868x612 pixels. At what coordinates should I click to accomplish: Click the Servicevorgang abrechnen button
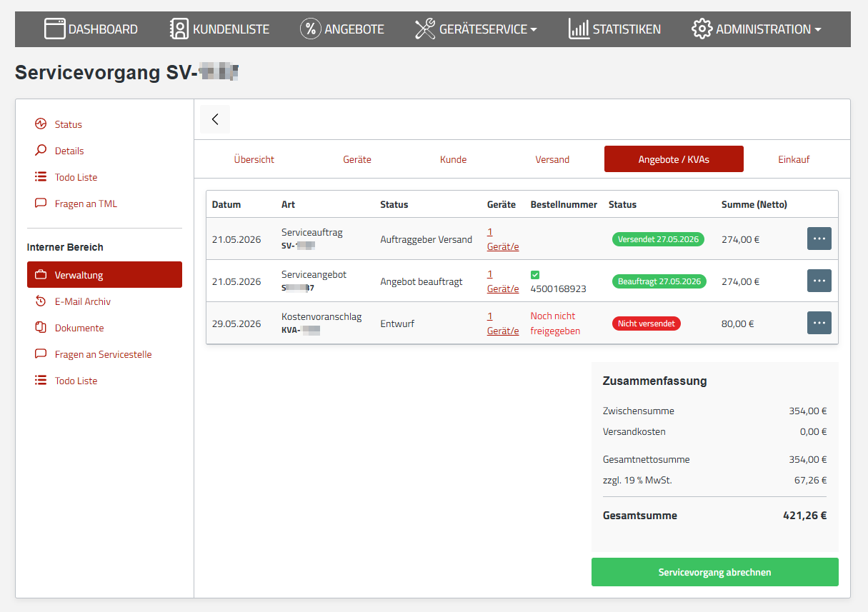[x=715, y=572]
